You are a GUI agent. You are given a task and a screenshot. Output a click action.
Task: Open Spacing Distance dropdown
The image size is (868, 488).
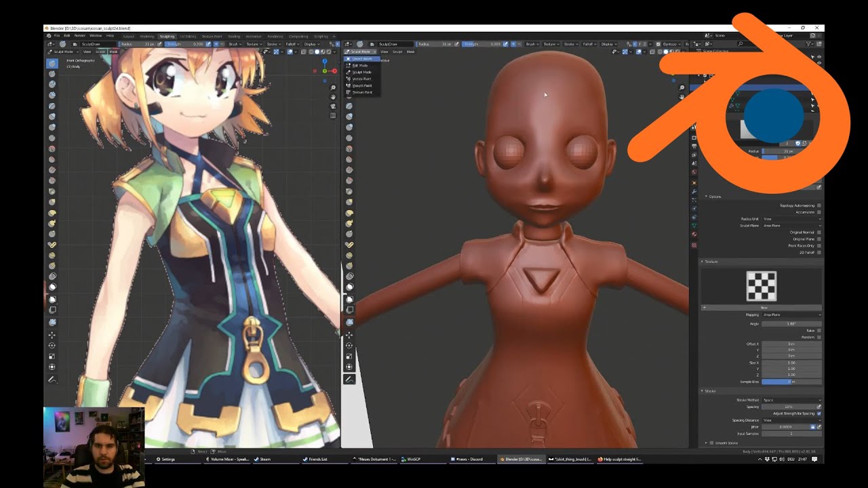point(791,420)
